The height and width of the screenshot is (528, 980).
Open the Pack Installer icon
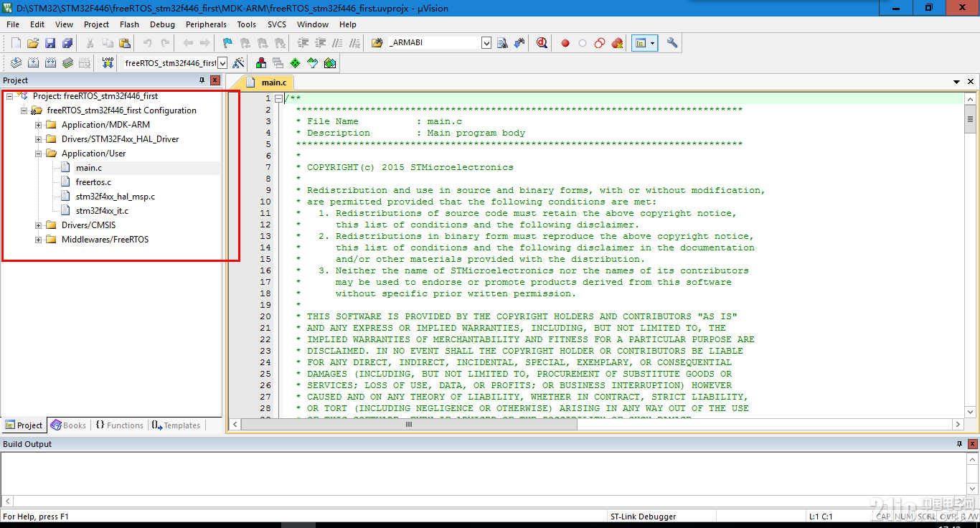pos(329,63)
